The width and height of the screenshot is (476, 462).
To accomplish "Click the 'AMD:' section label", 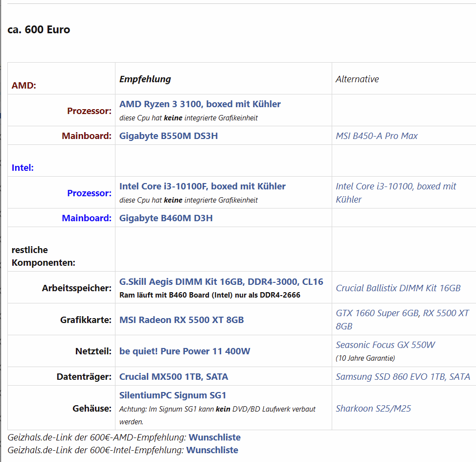I will 23,85.
